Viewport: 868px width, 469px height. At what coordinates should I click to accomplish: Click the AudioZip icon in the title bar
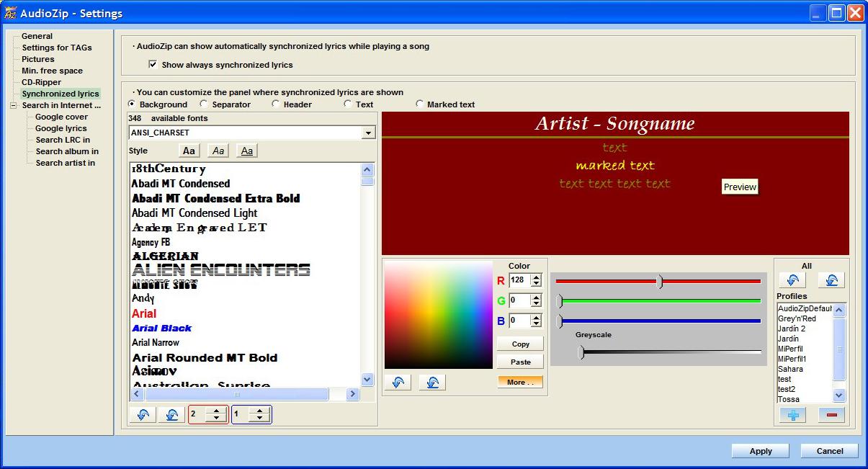(11, 13)
